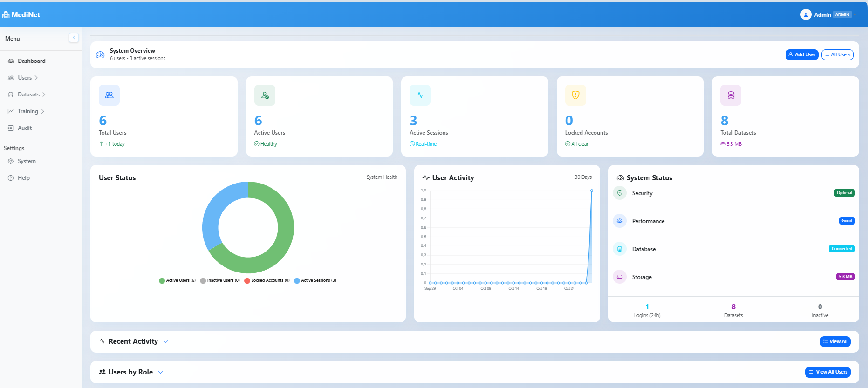Click the View All Users button
The height and width of the screenshot is (388, 868).
[x=828, y=372]
